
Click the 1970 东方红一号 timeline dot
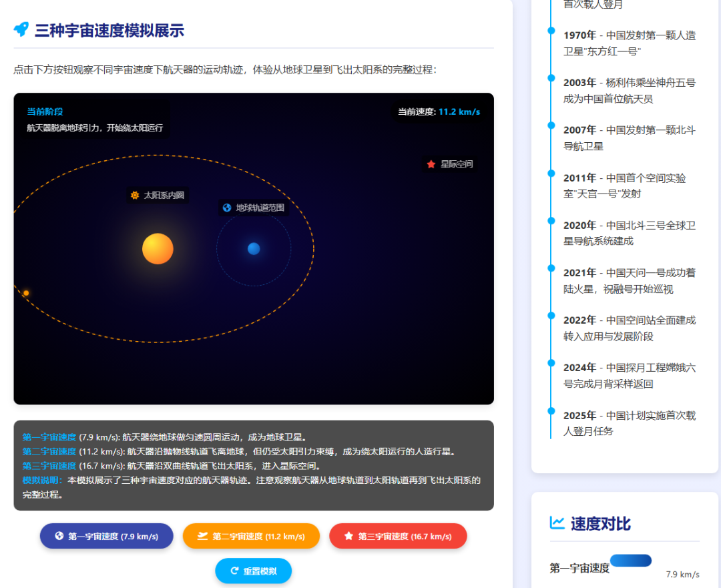551,31
